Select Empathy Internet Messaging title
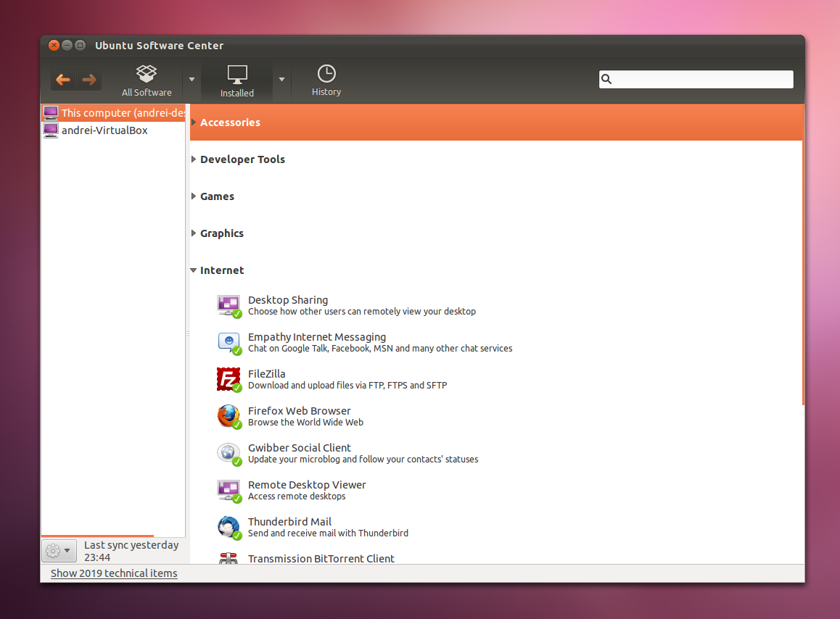The height and width of the screenshot is (619, 840). click(316, 337)
